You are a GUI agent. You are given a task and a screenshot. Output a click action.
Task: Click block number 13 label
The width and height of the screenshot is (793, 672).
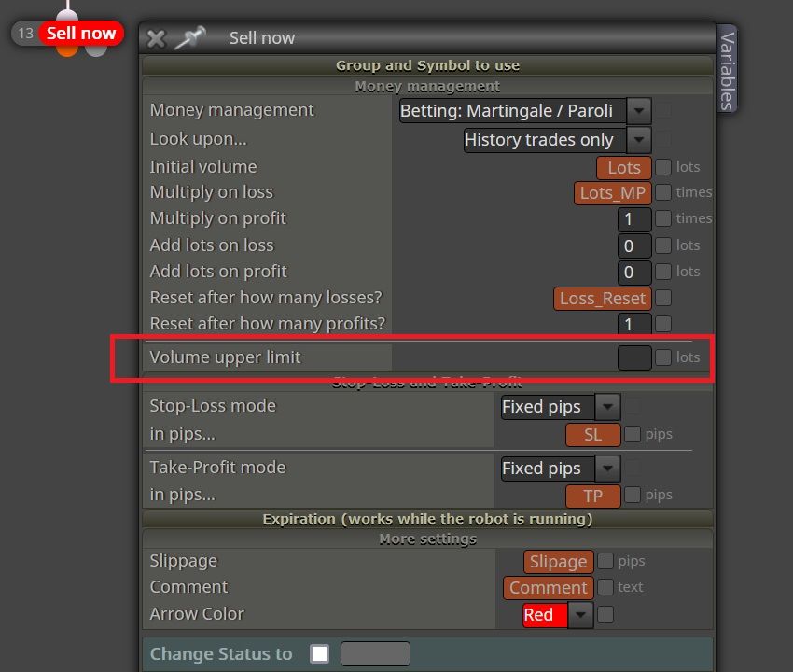[x=25, y=34]
